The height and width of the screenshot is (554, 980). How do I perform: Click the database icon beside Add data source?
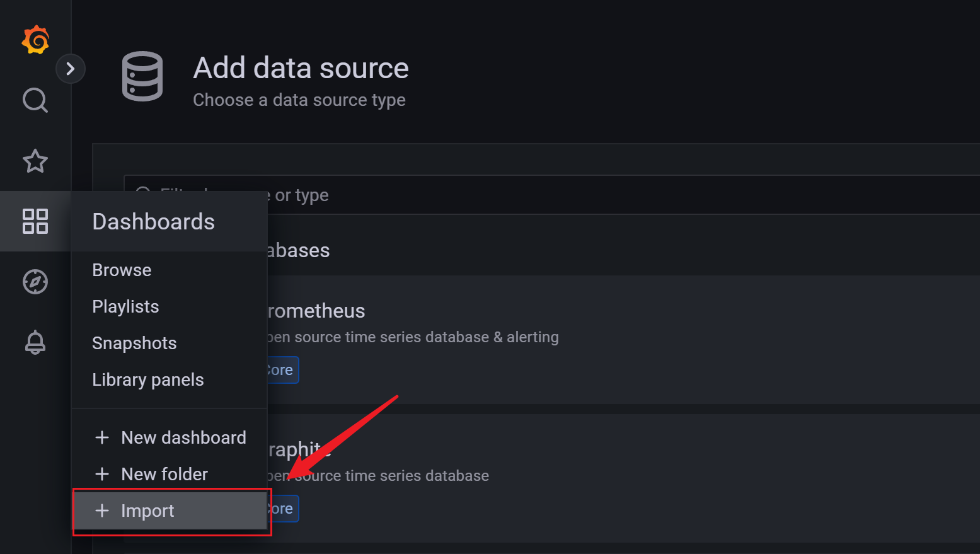click(x=142, y=76)
